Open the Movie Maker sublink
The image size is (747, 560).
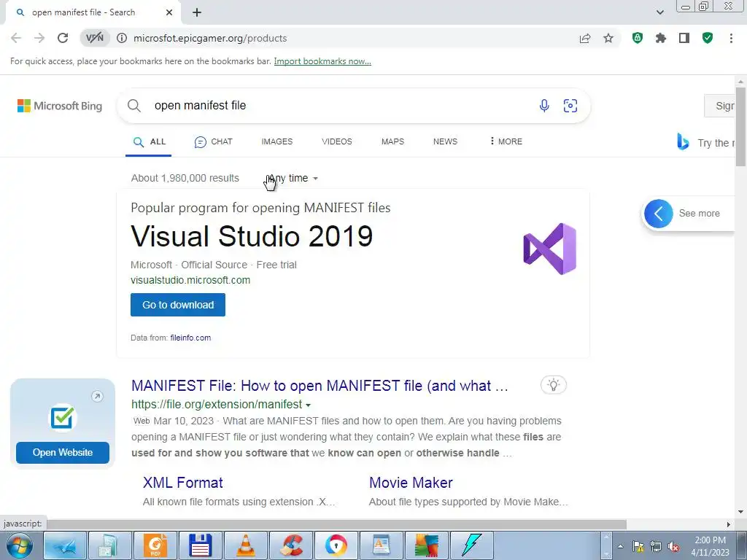pyautogui.click(x=411, y=483)
